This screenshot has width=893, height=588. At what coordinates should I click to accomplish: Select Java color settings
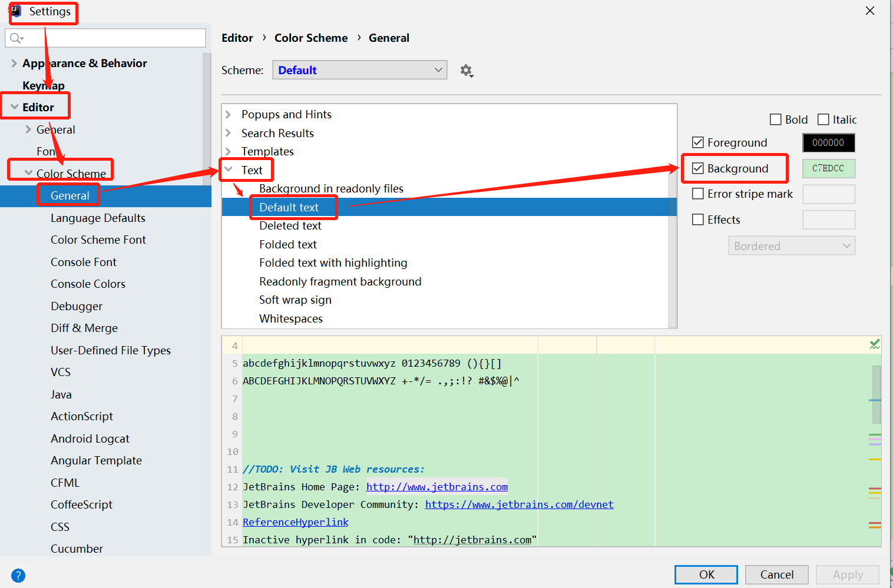[61, 394]
